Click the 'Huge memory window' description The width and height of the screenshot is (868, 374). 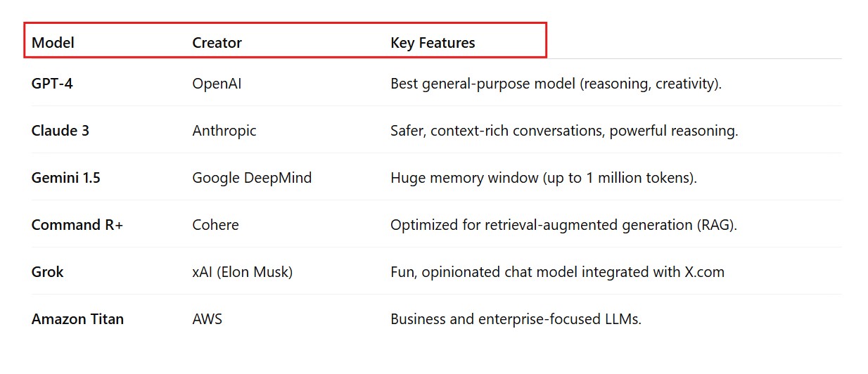tap(543, 178)
